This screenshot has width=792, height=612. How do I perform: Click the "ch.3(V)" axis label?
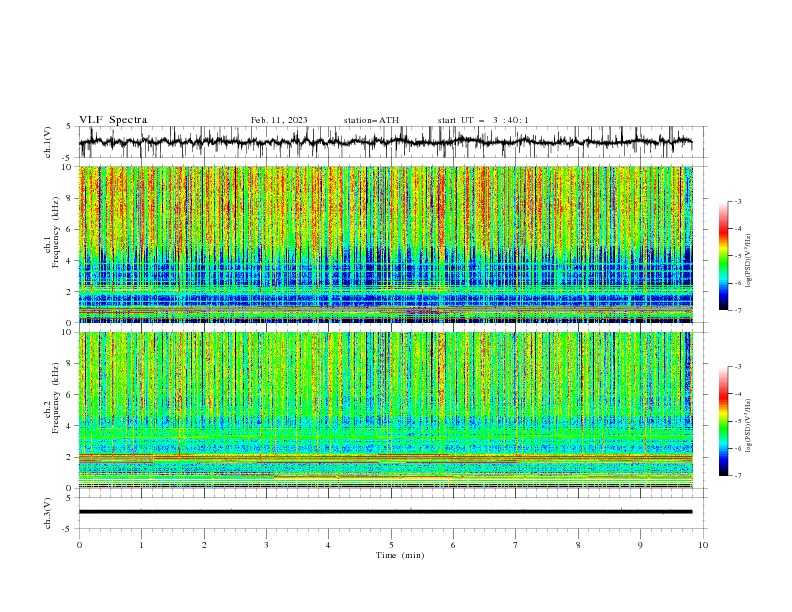pos(48,513)
